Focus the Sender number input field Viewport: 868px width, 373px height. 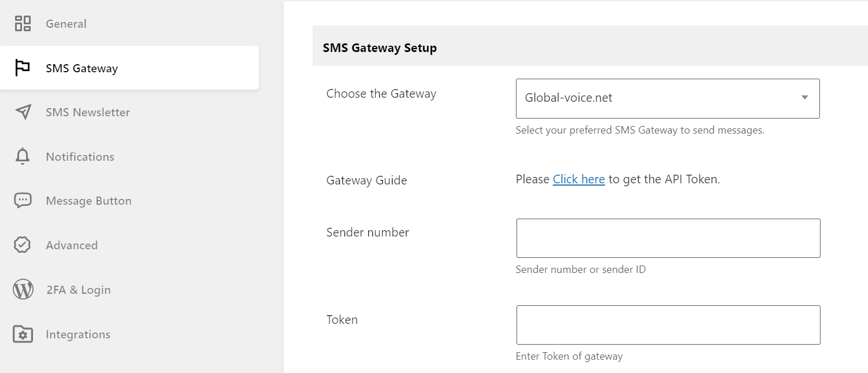pyautogui.click(x=668, y=238)
